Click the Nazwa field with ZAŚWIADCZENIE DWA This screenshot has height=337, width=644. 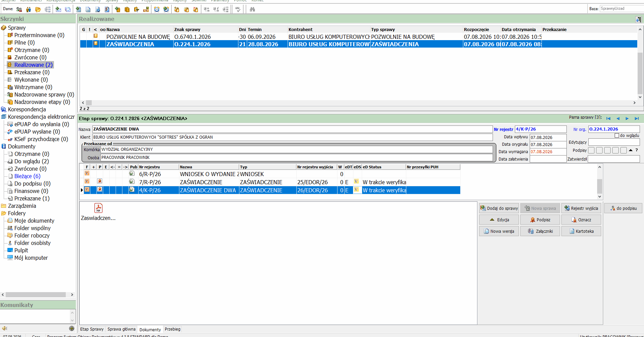292,129
